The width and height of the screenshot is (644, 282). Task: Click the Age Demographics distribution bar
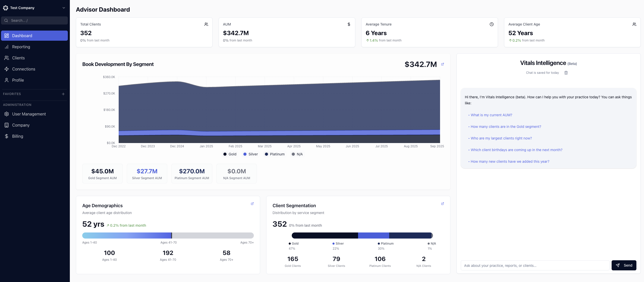(168, 235)
